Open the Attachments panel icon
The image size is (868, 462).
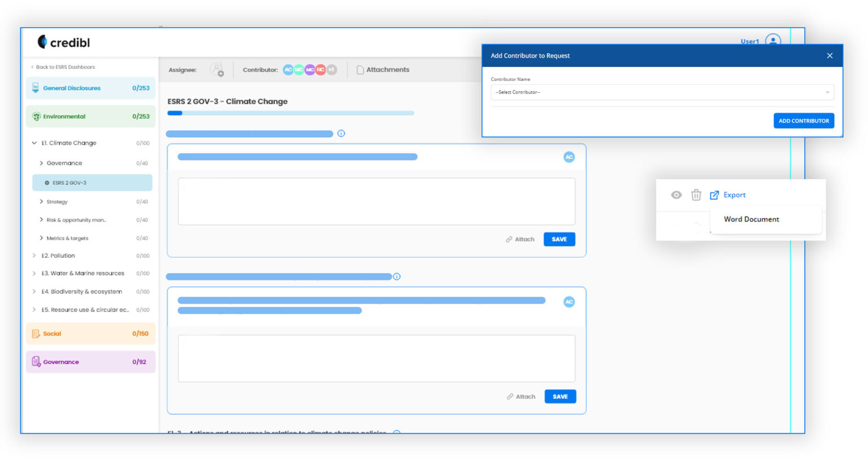361,70
